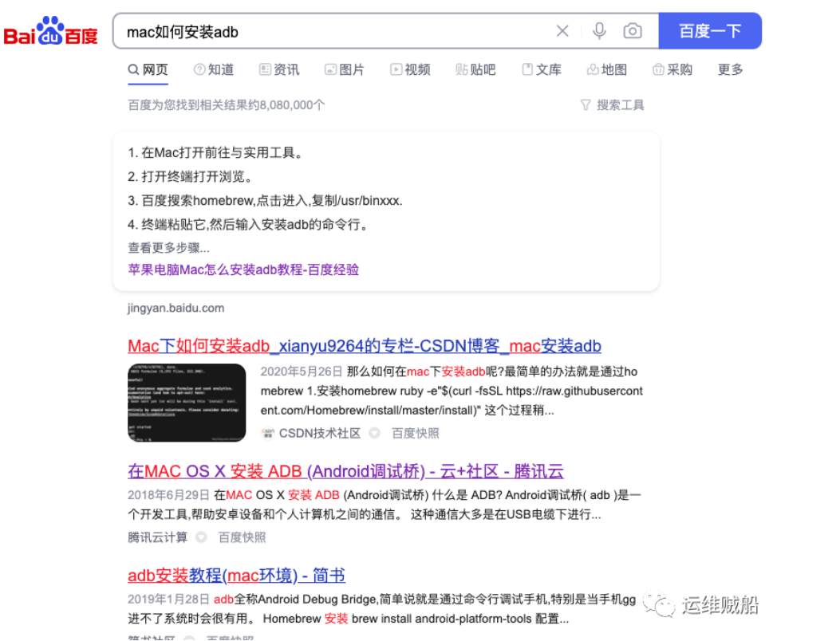Click the 百度一下 search button
Image resolution: width=840 pixels, height=641 pixels.
[x=710, y=30]
